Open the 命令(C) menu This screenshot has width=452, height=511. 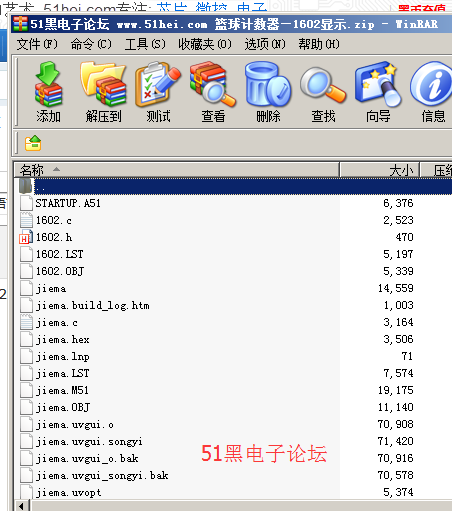click(x=91, y=44)
